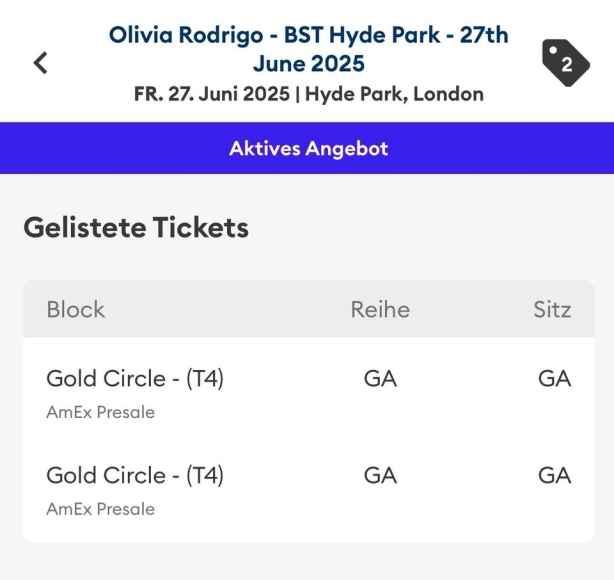Tap AmEx Presale label under first ticket
Viewport: 614px width, 580px height.
[x=100, y=412]
